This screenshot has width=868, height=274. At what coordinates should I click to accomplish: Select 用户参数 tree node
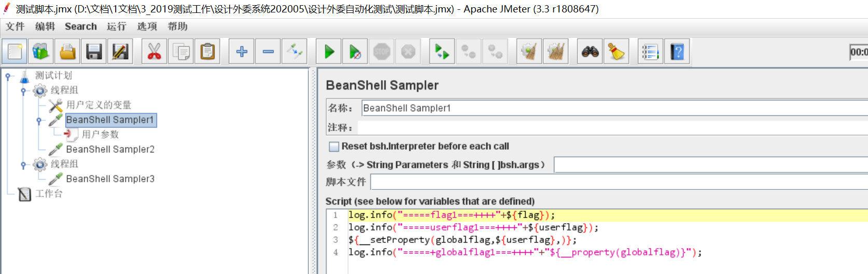click(x=100, y=135)
